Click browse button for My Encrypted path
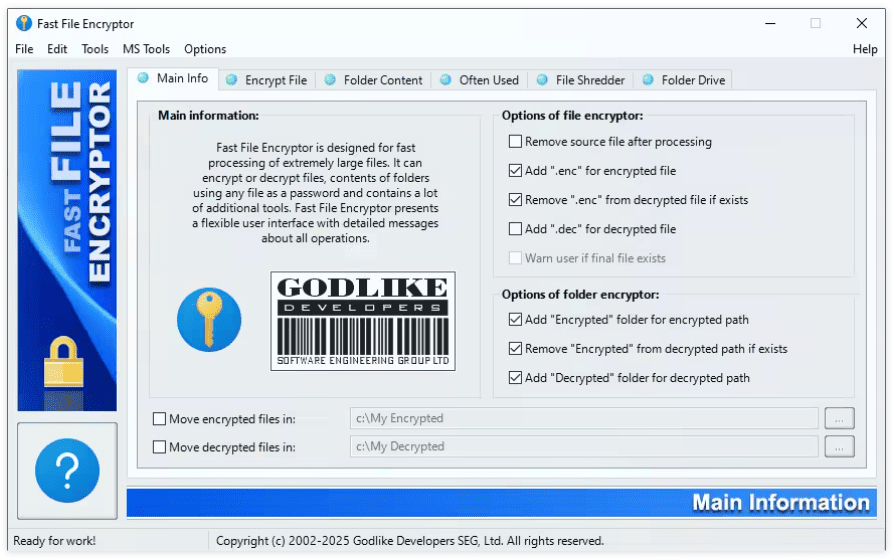894x560 pixels. coord(839,419)
